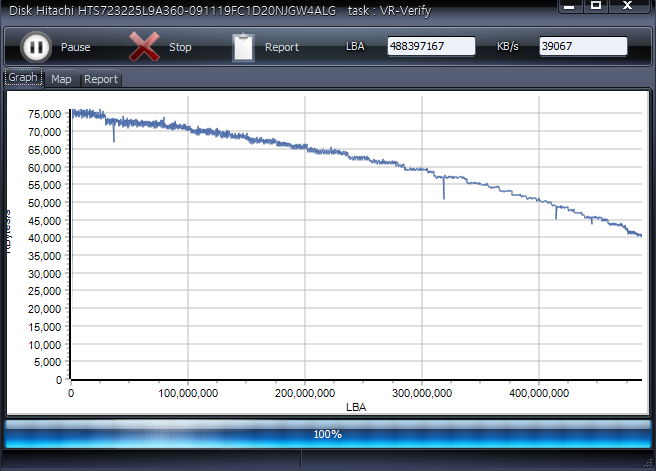Click the 75,000 y-axis label

pos(44,114)
